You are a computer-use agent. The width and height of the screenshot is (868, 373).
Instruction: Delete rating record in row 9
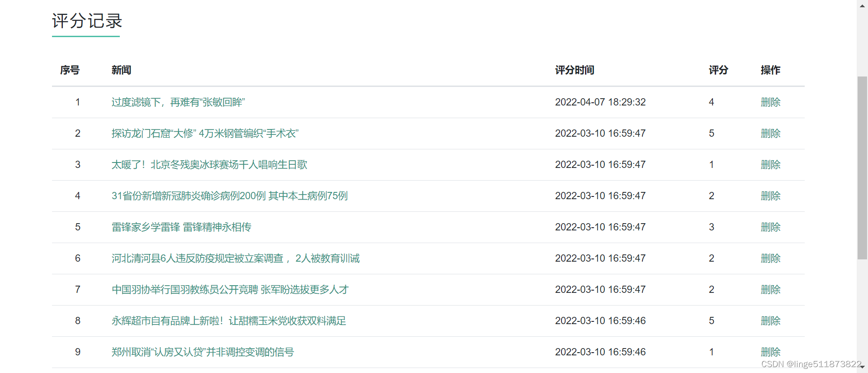(x=770, y=352)
